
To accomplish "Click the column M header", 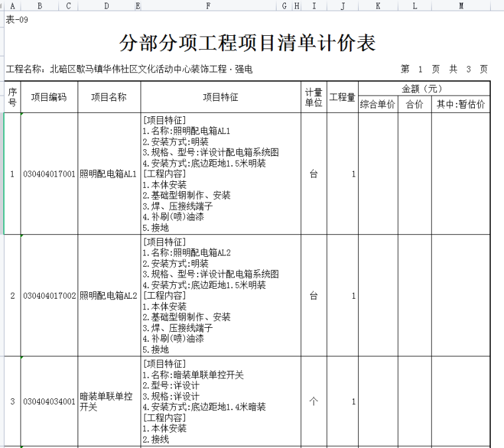I will pos(460,6).
